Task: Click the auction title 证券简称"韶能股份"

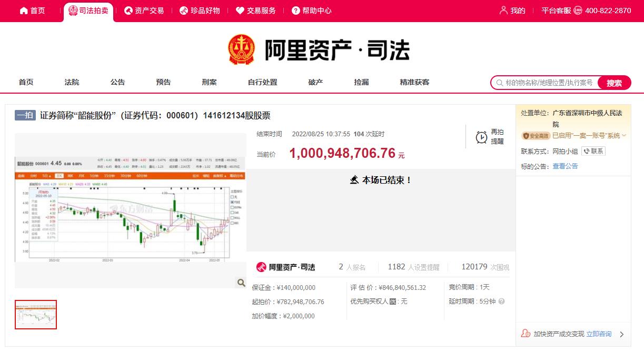Action: click(x=155, y=116)
